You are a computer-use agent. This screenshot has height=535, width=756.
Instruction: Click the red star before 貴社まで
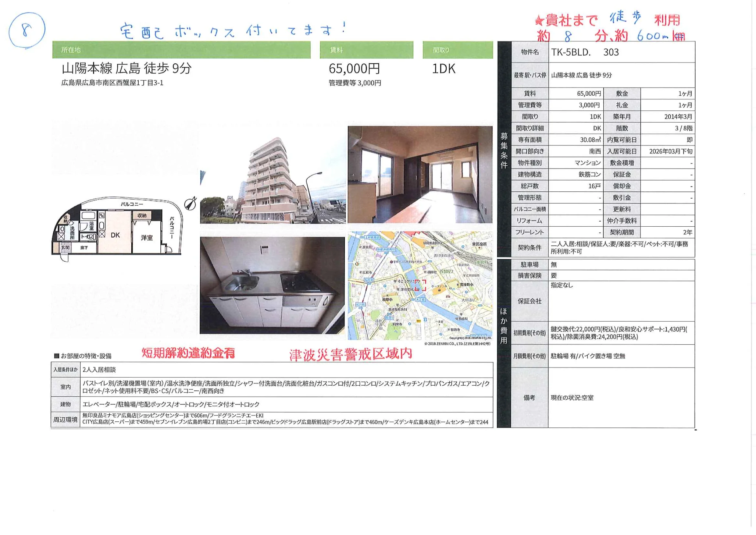pyautogui.click(x=539, y=20)
